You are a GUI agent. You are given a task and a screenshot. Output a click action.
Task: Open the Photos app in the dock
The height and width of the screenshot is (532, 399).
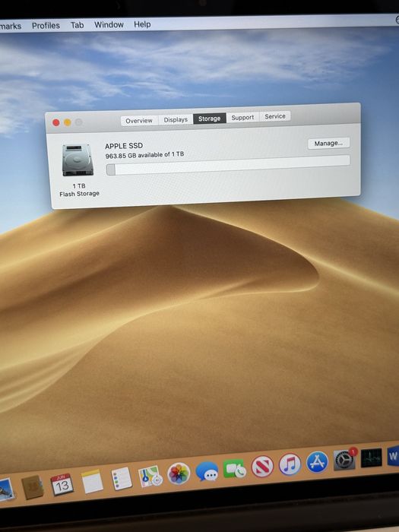tap(179, 473)
